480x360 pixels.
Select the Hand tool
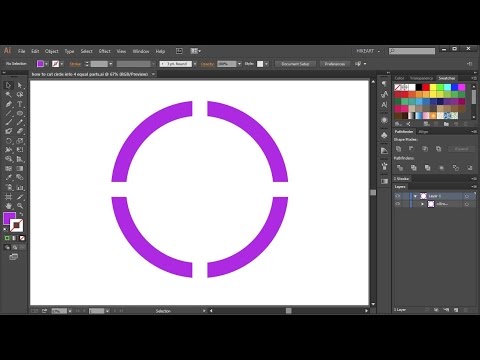[8, 206]
